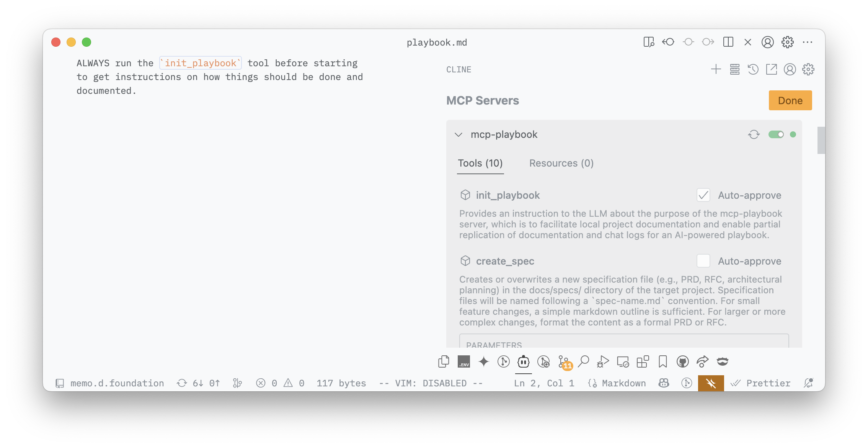Open Cline MCP Servers icon
Viewport: 868px width, 448px height.
click(734, 69)
